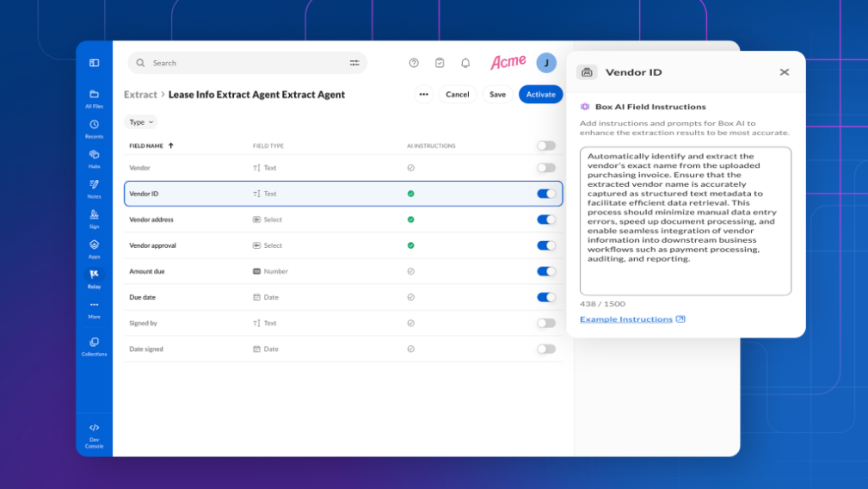Click the notifications bell icon

[x=465, y=63]
